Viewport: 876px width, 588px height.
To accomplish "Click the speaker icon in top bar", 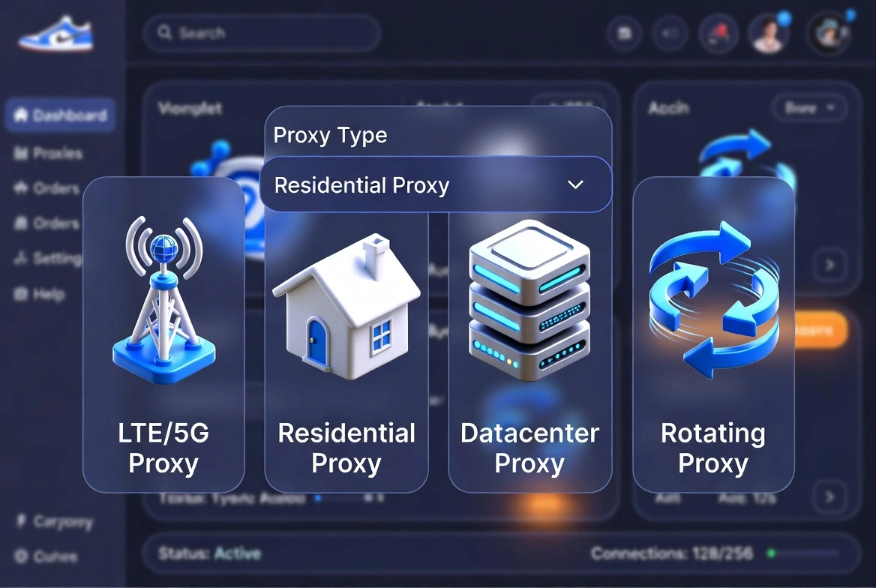I will click(670, 34).
